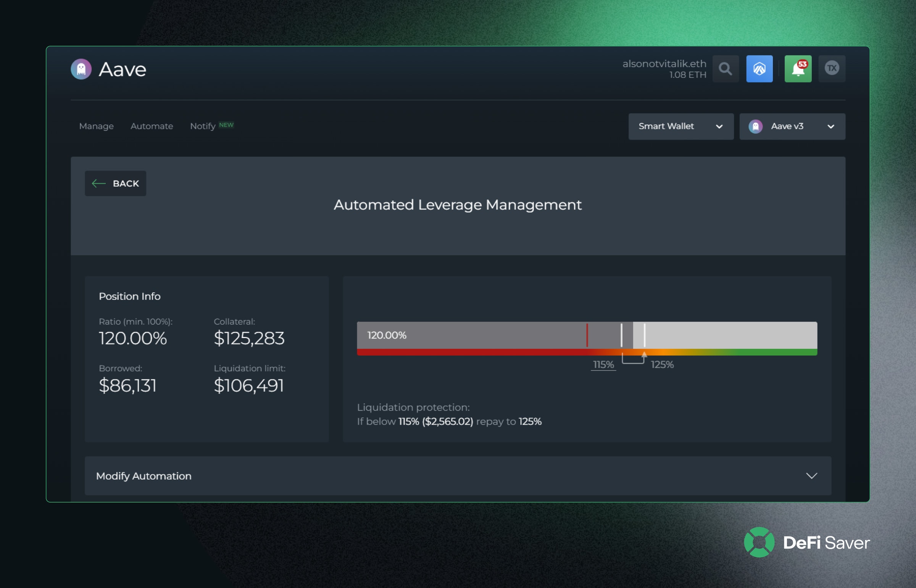This screenshot has width=916, height=588.
Task: Open the Smart Wallet dropdown
Action: pyautogui.click(x=681, y=126)
